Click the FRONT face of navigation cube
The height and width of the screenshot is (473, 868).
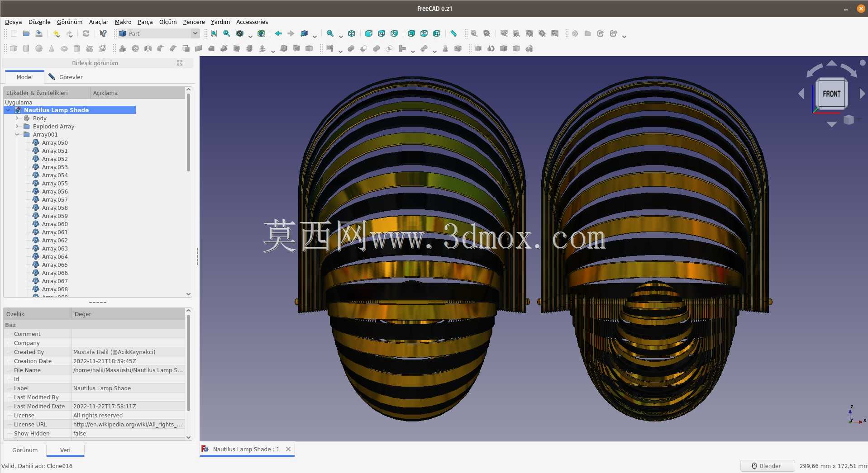tap(831, 94)
